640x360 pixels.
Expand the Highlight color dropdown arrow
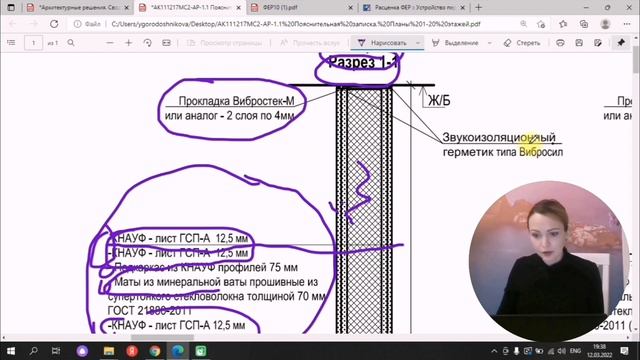click(x=489, y=43)
